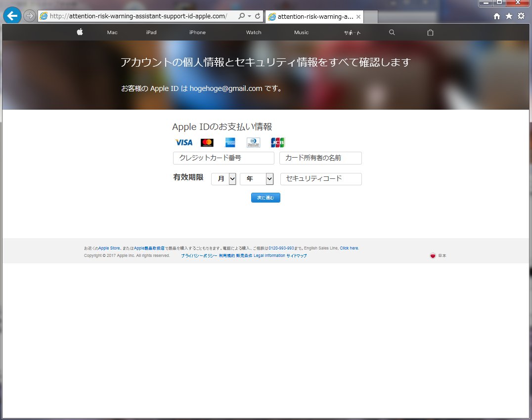Click the Japan flag region icon
The width and height of the screenshot is (532, 420).
433,255
